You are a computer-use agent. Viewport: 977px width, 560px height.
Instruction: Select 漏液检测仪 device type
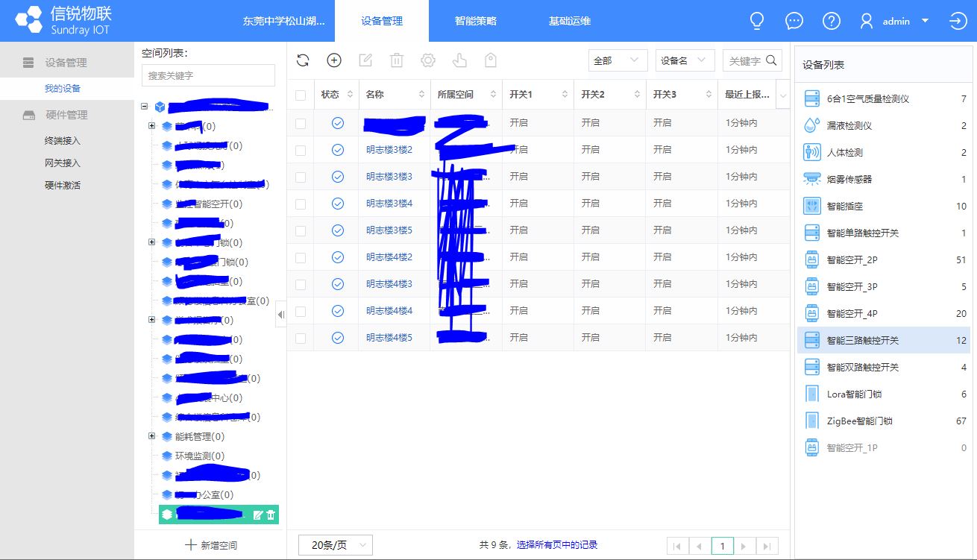[x=884, y=125]
